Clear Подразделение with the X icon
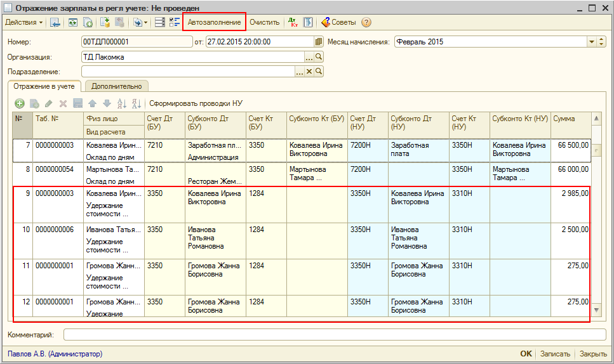 coord(309,72)
